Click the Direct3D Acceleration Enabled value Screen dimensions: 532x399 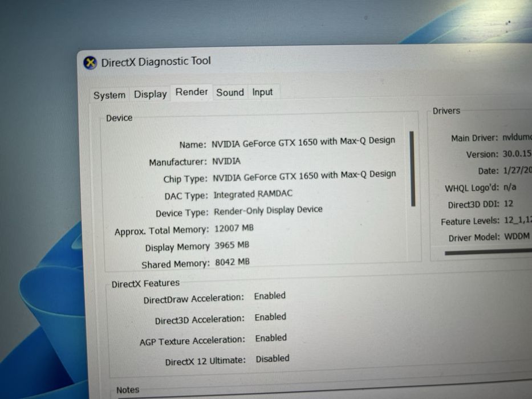pos(270,317)
